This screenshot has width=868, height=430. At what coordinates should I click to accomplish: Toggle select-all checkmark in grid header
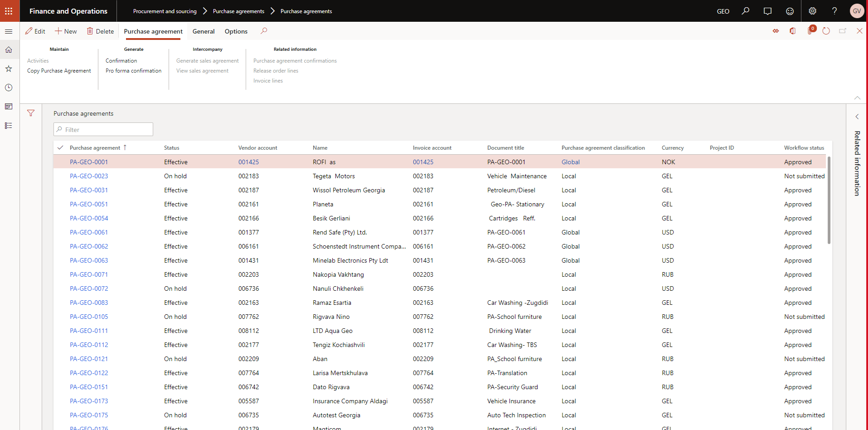tap(60, 147)
